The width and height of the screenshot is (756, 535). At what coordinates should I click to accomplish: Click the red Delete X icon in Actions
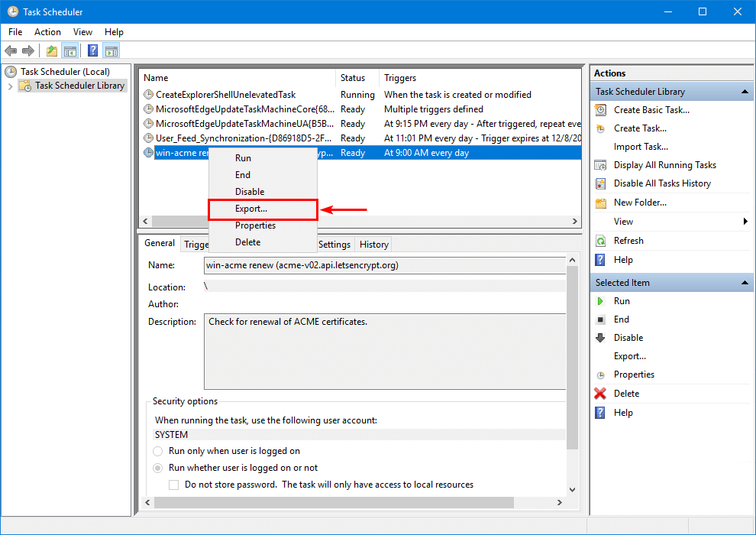(x=600, y=394)
